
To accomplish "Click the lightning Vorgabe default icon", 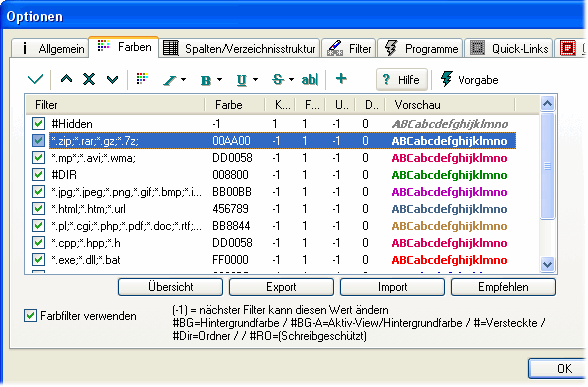I will (446, 79).
